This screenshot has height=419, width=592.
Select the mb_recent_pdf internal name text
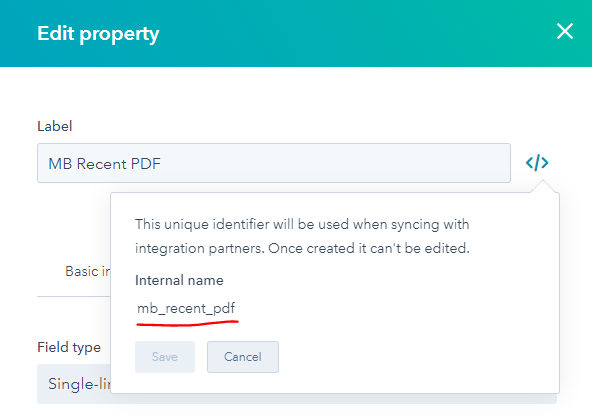[186, 308]
